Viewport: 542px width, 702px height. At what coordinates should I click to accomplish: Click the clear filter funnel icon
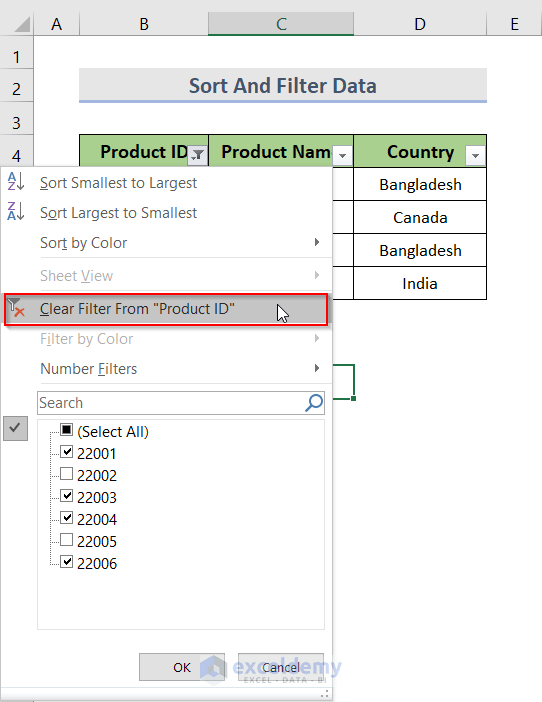click(x=16, y=308)
